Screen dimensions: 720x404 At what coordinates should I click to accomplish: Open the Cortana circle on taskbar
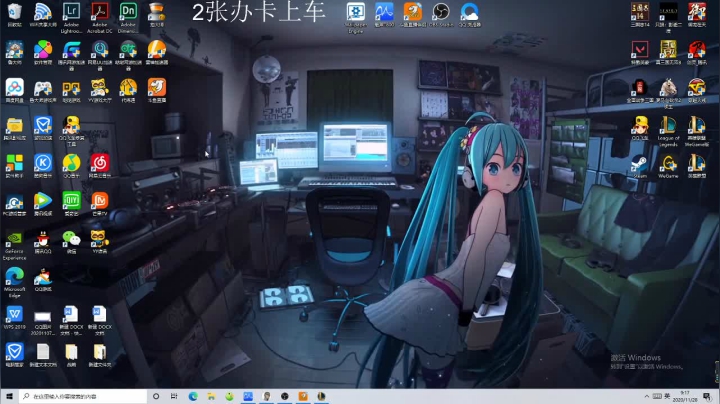click(x=156, y=396)
